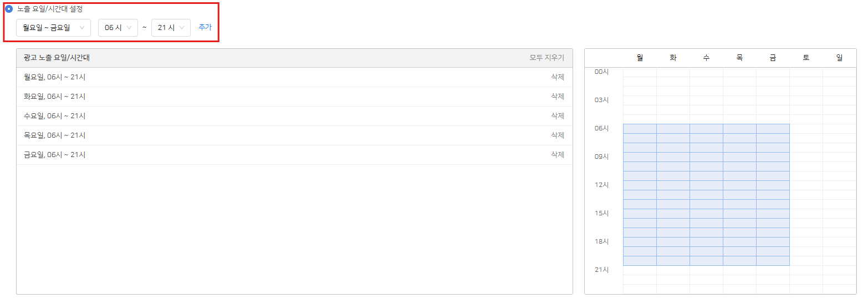Click the 추가 link to add schedule
The image size is (868, 303).
click(x=205, y=27)
